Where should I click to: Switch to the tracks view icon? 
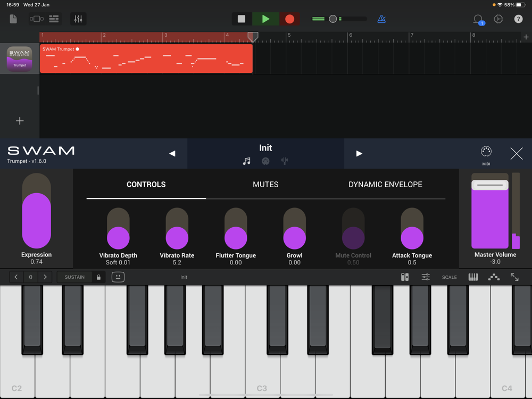[54, 19]
